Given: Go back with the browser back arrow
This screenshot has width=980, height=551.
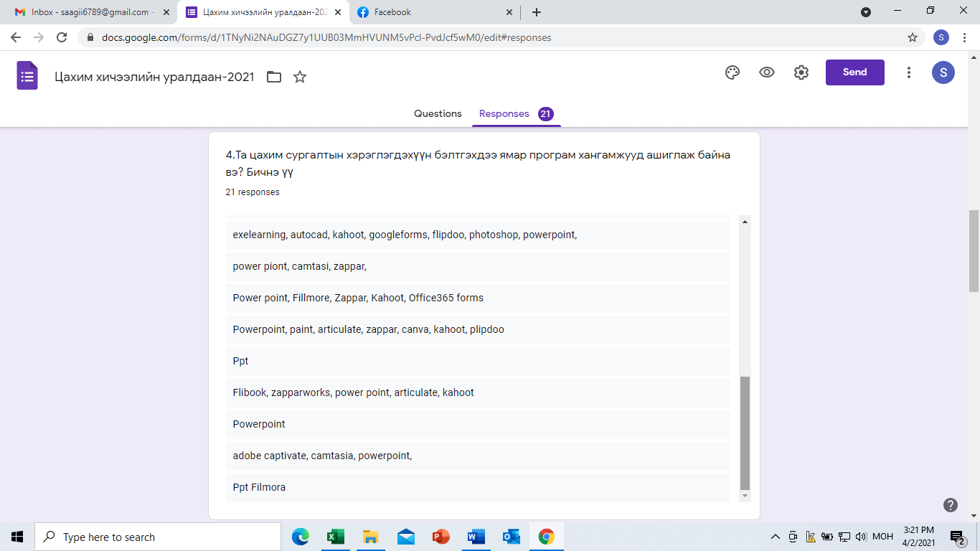Looking at the screenshot, I should click(x=16, y=37).
